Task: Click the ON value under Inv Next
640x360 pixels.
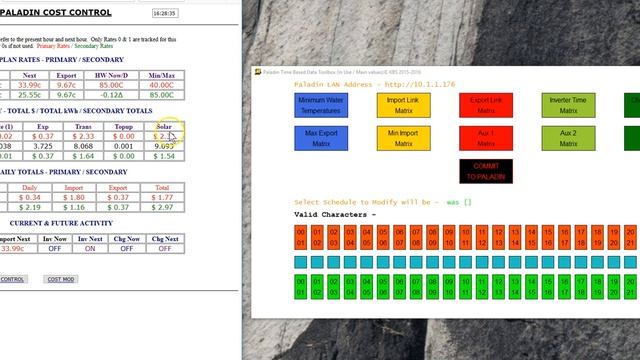Action: click(90, 249)
